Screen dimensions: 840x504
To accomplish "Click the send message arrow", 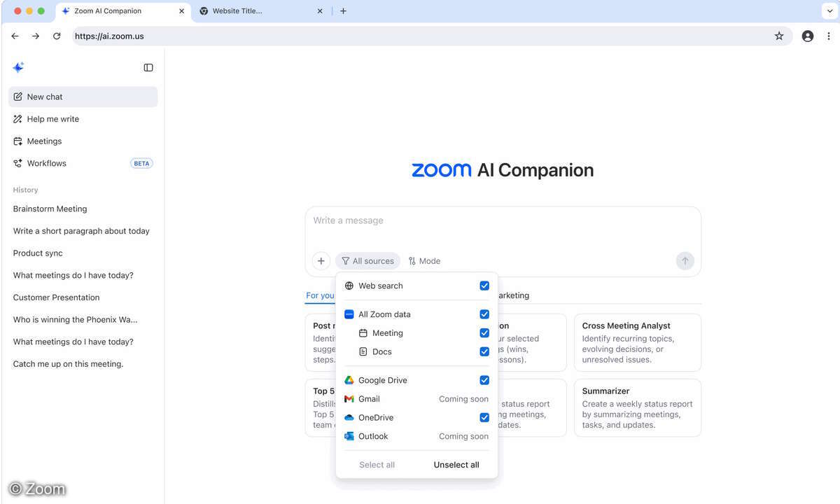I will point(685,260).
